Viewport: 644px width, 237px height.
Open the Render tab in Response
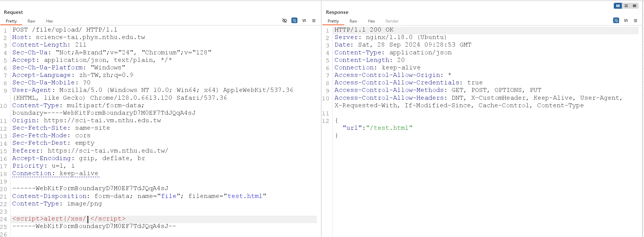pos(392,21)
